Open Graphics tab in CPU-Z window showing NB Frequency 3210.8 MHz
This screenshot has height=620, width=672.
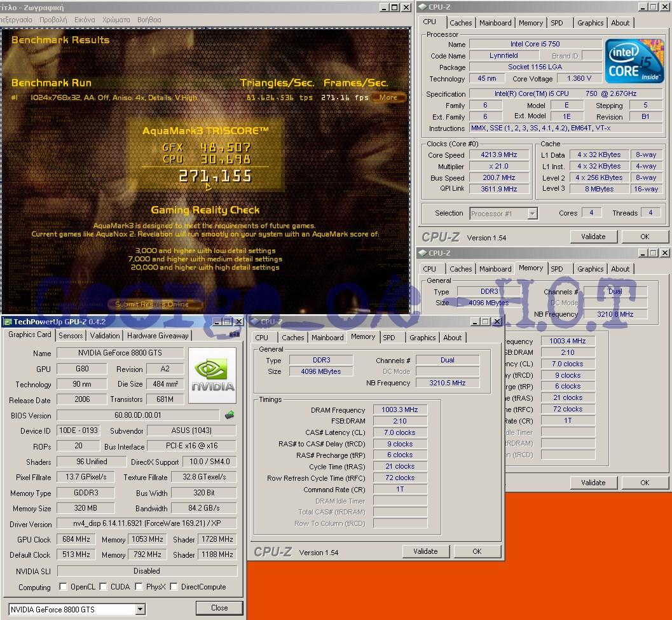coord(590,269)
